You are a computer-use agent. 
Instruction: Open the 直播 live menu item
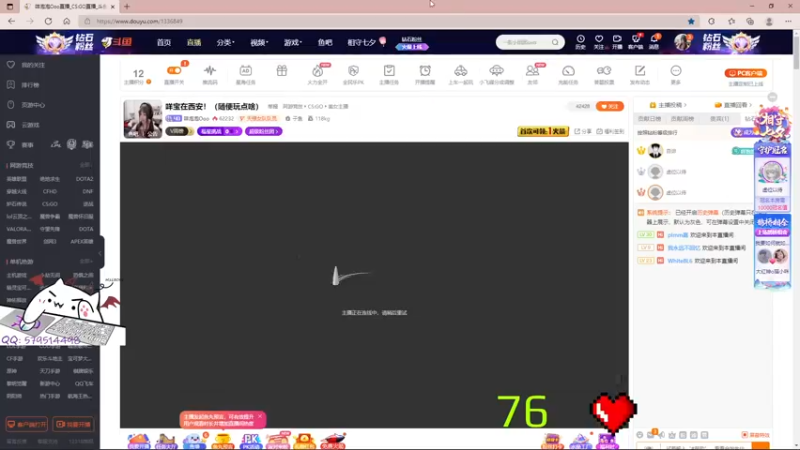coord(194,42)
